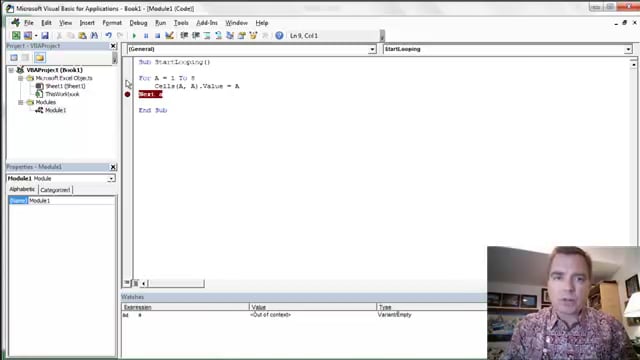Open the Format menu
This screenshot has width=640, height=360.
coord(112,23)
